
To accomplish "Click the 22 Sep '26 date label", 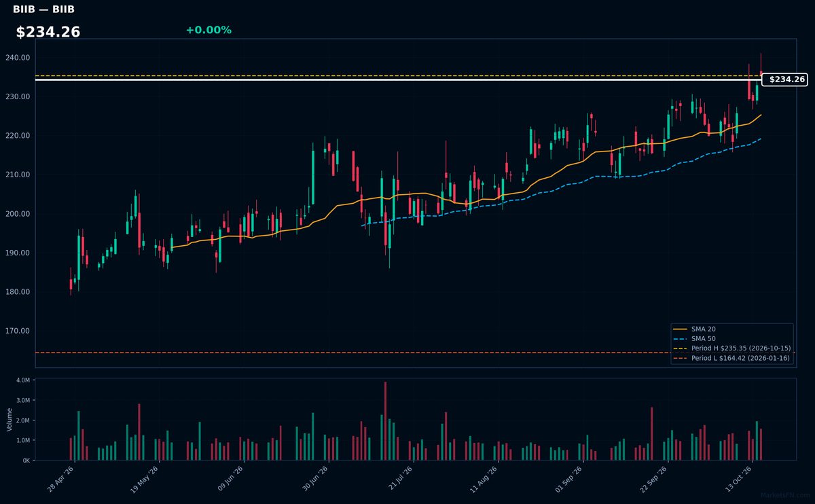I will (x=654, y=479).
